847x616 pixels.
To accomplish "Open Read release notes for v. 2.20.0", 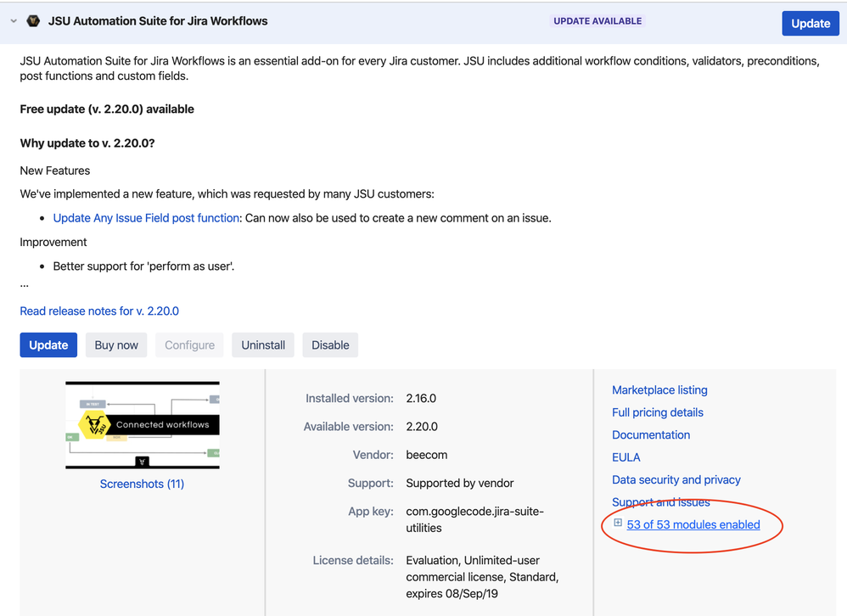I will click(x=99, y=311).
